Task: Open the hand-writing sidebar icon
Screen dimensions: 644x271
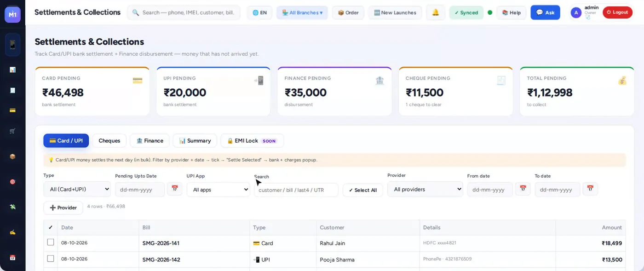Action: tap(12, 232)
